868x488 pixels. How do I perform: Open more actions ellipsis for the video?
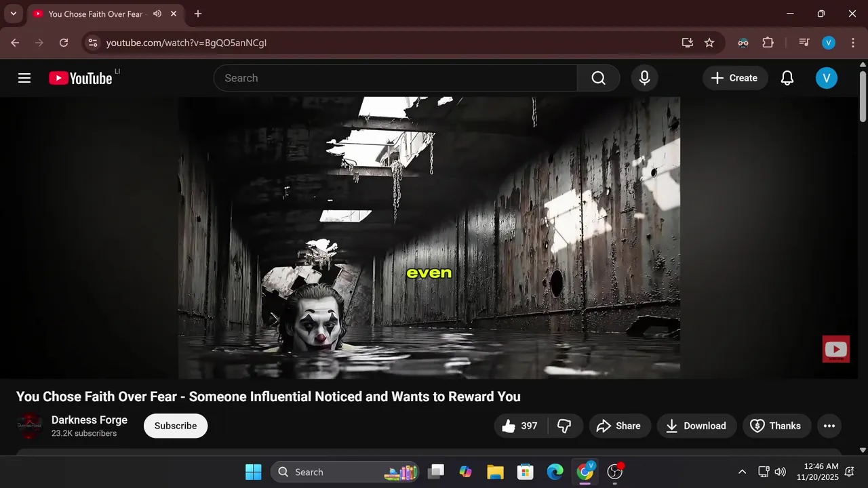point(829,426)
